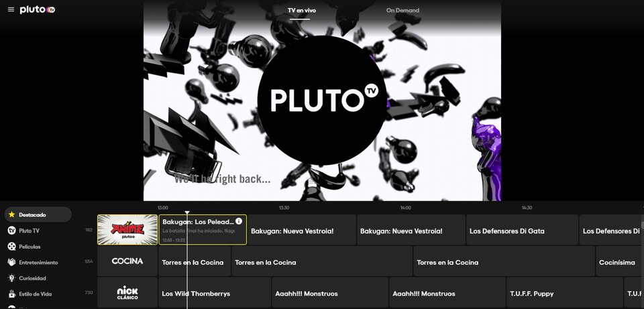Open Torres en la Cocina starting after 14:00
644x309 pixels.
point(504,261)
